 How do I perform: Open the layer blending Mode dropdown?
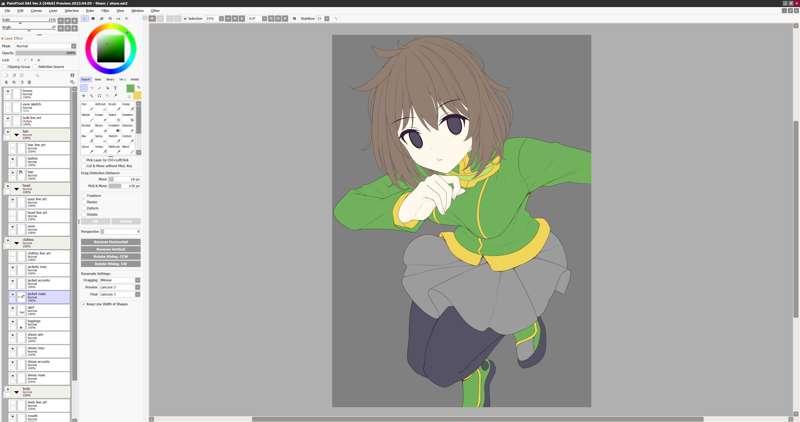[x=45, y=46]
